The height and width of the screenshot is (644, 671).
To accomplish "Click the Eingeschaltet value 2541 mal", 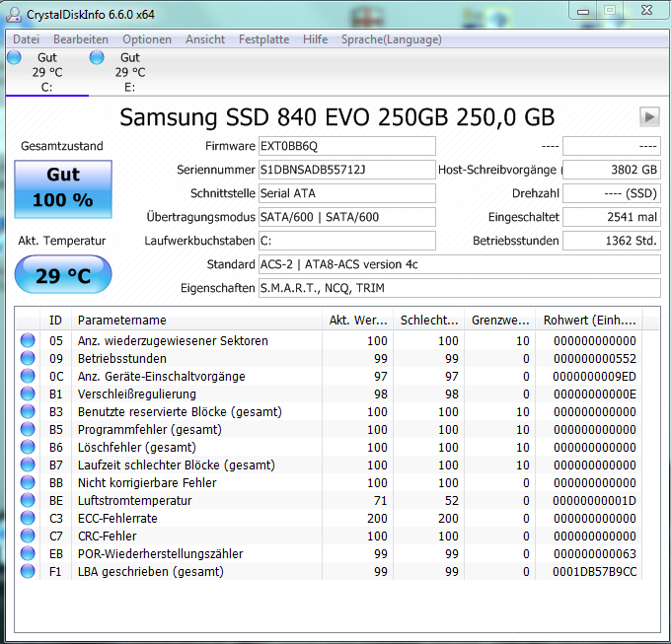I will 612,217.
